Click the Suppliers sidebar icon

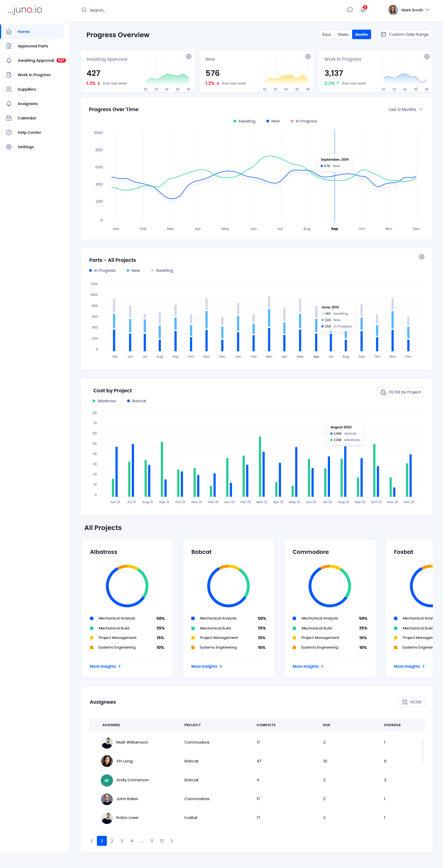[9, 89]
